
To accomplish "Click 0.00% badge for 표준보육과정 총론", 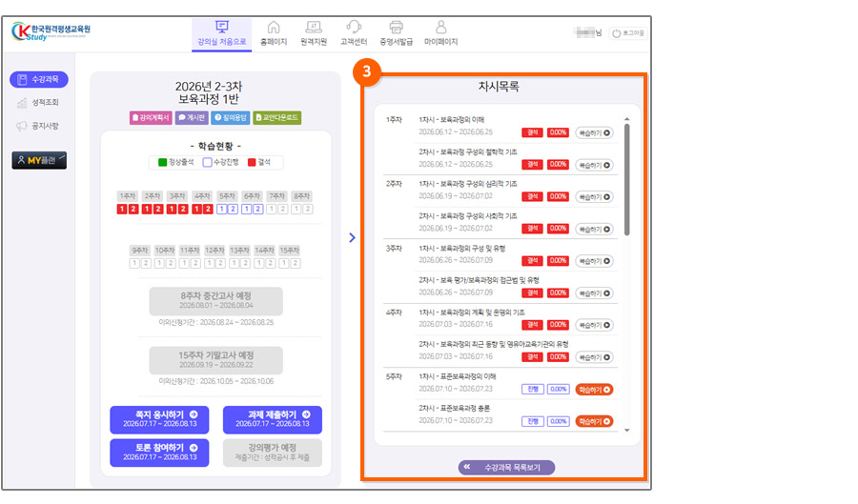I will tap(558, 421).
